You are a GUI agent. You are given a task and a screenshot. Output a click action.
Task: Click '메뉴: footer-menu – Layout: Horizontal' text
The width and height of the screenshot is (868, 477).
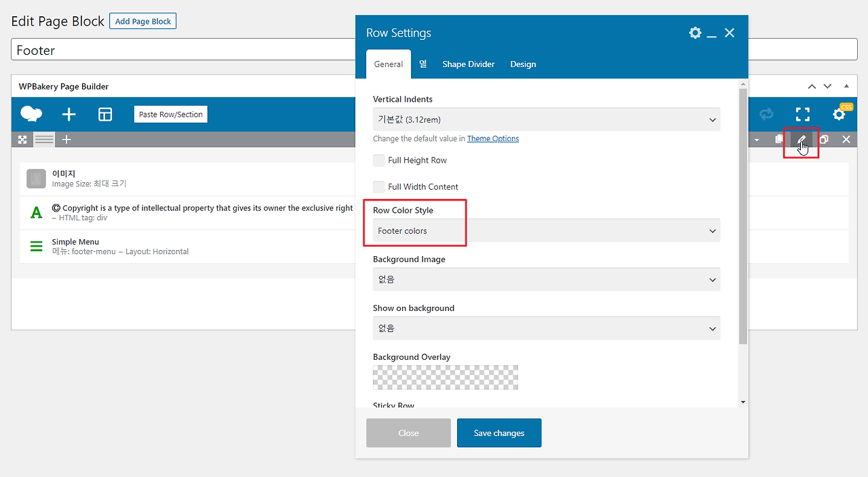tap(120, 251)
